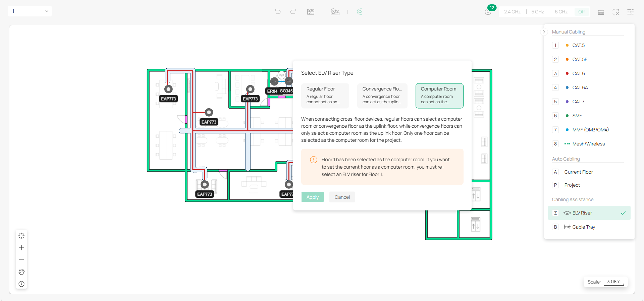Click the locate/center crosshair icon

(21, 236)
